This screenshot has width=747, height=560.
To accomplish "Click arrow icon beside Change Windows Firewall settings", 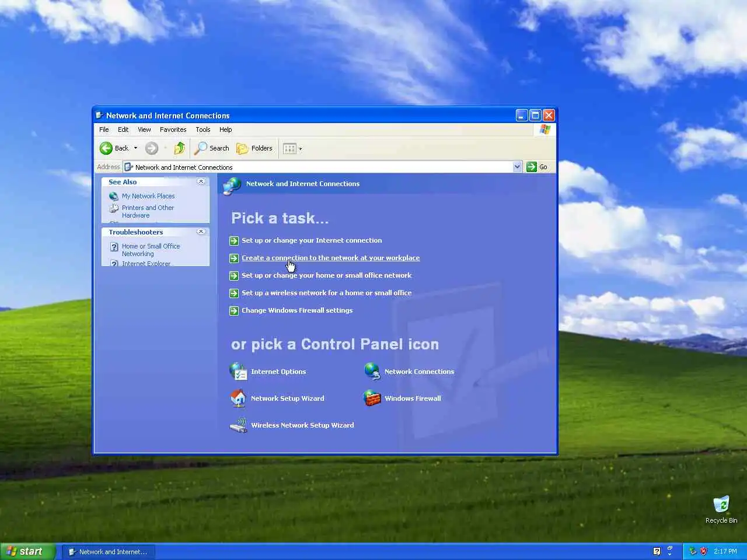I will 234,311.
